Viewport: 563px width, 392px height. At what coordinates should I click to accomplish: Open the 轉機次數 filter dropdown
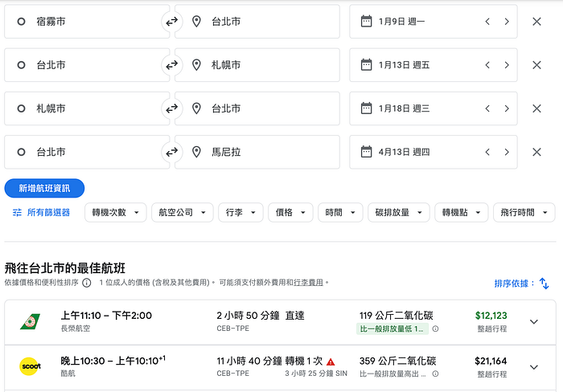coord(116,212)
